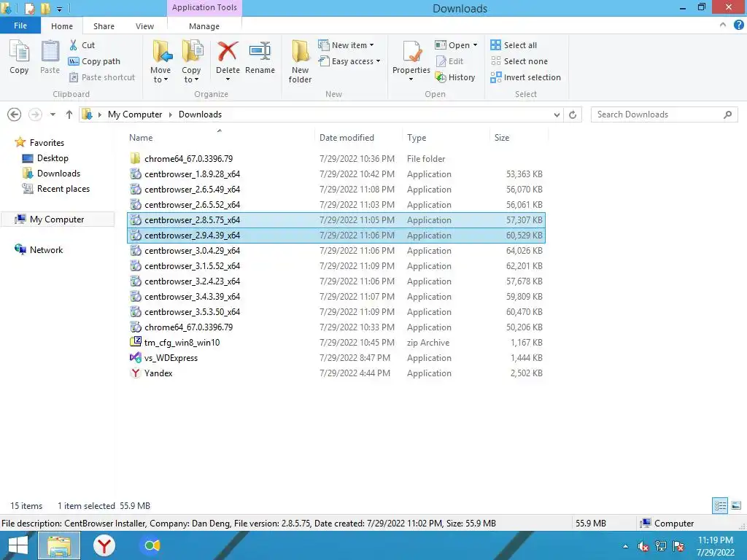Click the Copy icon in Clipboard group

coord(19,57)
